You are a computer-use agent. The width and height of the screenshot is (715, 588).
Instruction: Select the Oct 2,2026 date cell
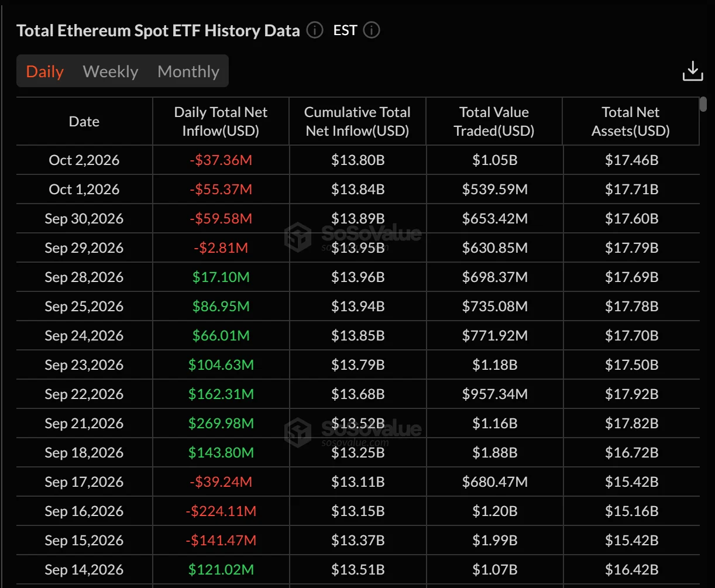coord(84,160)
